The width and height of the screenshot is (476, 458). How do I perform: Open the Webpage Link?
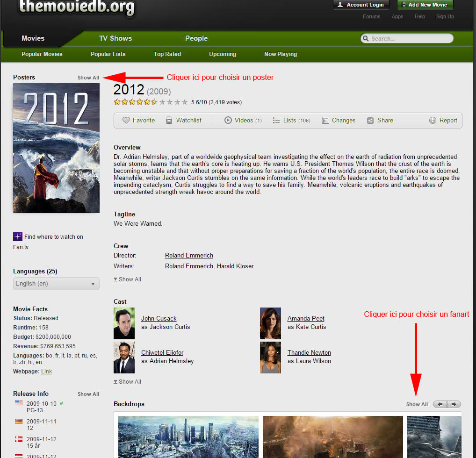point(46,372)
